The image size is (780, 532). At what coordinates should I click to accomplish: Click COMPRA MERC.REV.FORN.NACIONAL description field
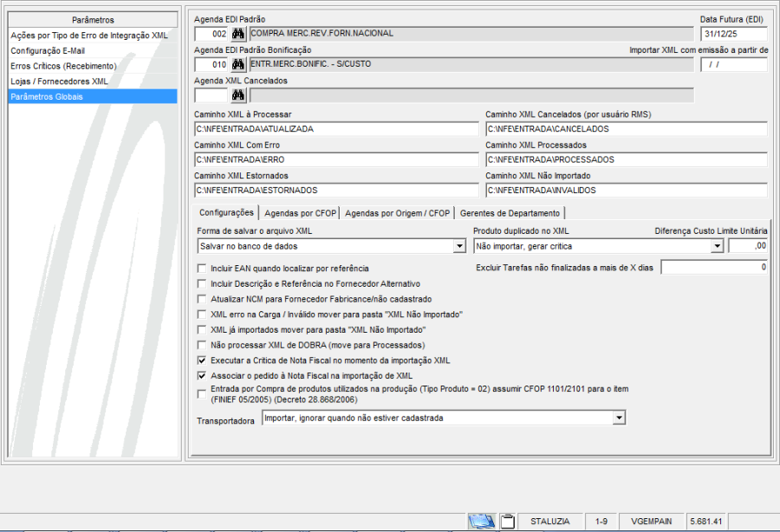point(471,34)
